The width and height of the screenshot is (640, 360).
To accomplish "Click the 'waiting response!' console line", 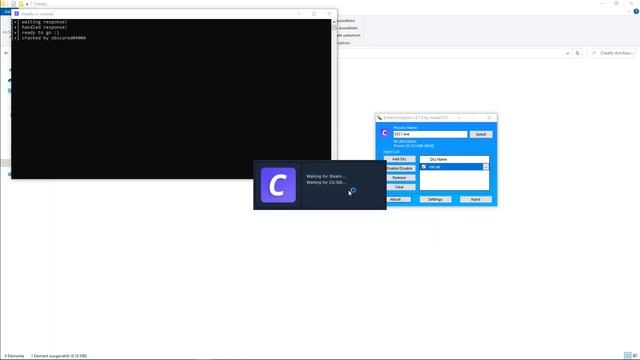I will (40, 22).
